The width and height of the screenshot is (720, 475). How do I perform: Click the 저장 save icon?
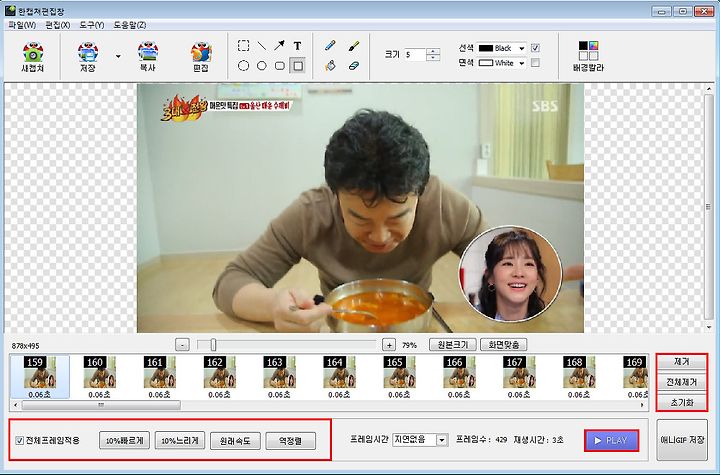tap(88, 57)
